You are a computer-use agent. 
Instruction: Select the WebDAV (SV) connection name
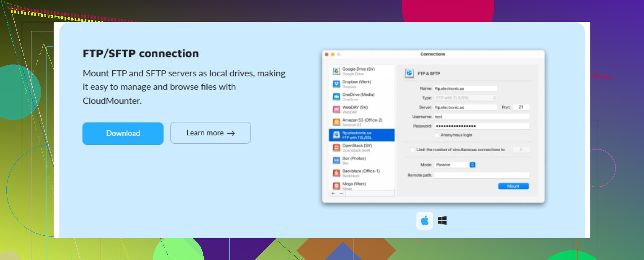(x=355, y=108)
